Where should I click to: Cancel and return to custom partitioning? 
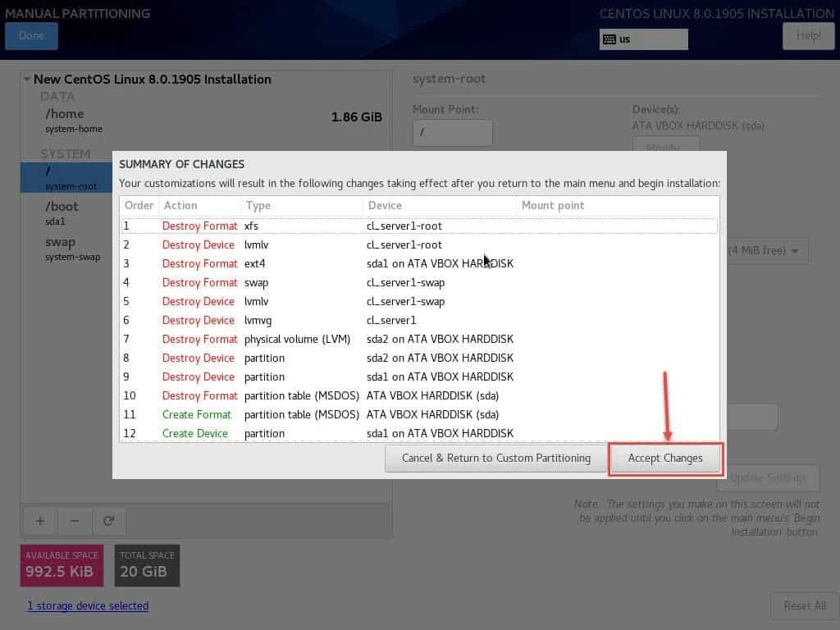tap(495, 458)
